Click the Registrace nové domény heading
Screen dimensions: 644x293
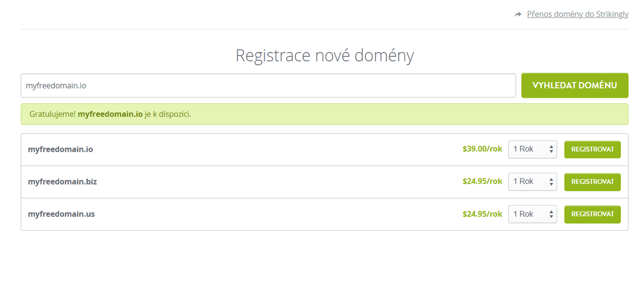pyautogui.click(x=325, y=55)
